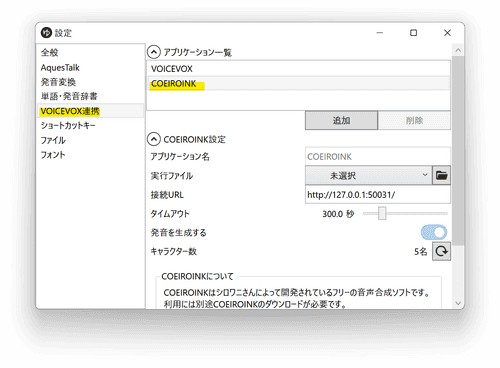Viewport: 500px width, 368px height.
Task: Click the 接続URL input field
Action: 378,195
